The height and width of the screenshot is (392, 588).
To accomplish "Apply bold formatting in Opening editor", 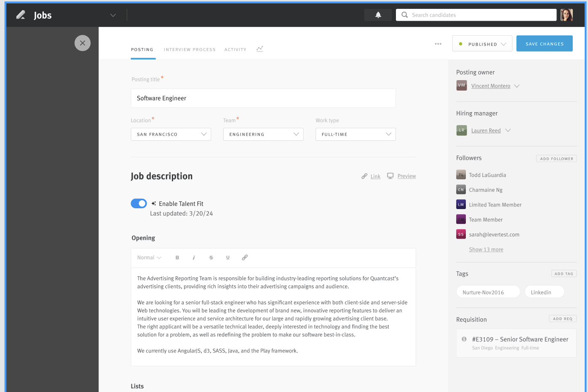I will [177, 258].
